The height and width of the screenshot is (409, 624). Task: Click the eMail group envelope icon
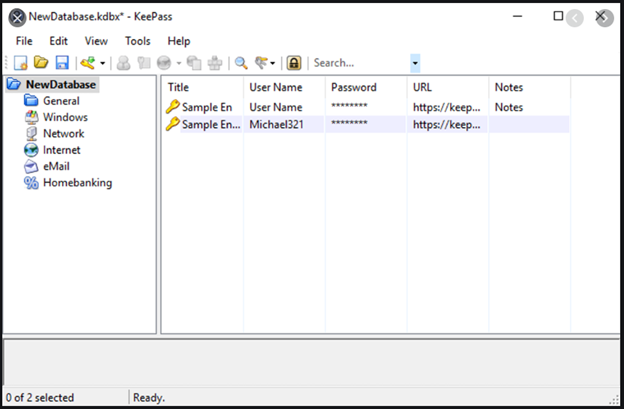(31, 166)
